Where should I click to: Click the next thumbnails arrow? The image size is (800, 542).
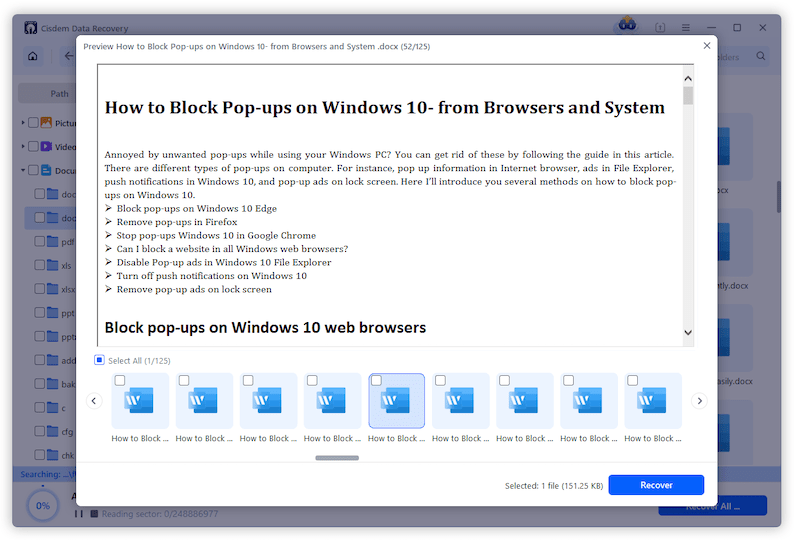[700, 401]
